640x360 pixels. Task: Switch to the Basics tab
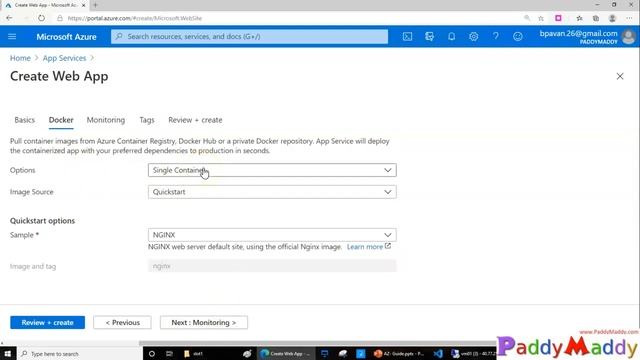click(24, 120)
